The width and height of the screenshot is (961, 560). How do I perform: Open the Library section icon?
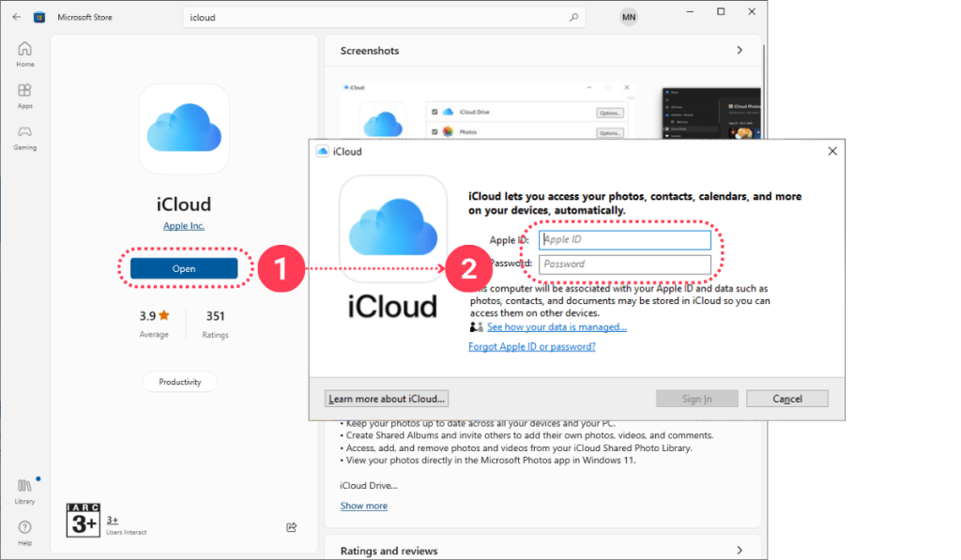coord(24,486)
